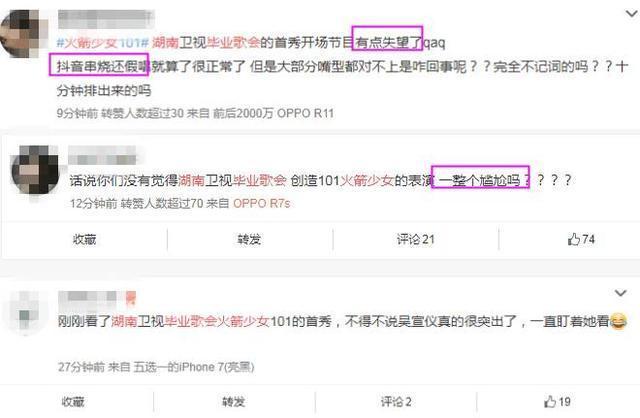Repost the third post with 转发

(x=233, y=402)
